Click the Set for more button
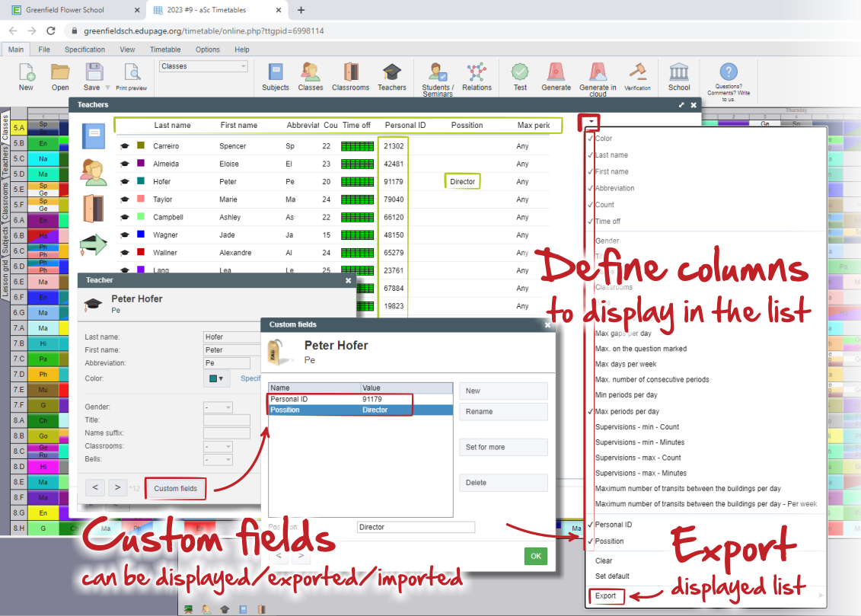Screen dimensions: 861x616 (x=503, y=447)
